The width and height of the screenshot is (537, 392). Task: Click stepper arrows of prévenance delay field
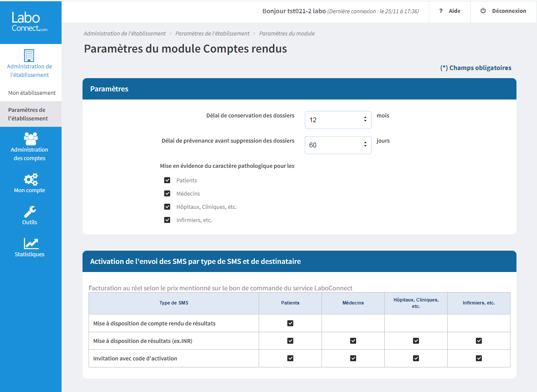coord(365,145)
